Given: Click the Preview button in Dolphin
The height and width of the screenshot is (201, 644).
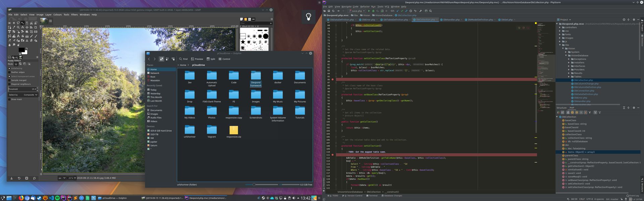Looking at the screenshot, I should click(197, 59).
